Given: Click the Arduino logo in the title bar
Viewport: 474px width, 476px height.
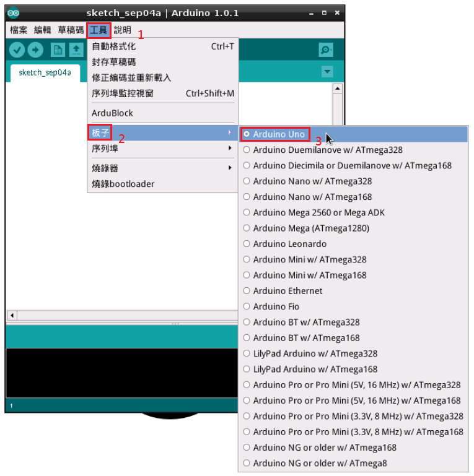Looking at the screenshot, I should [x=14, y=13].
